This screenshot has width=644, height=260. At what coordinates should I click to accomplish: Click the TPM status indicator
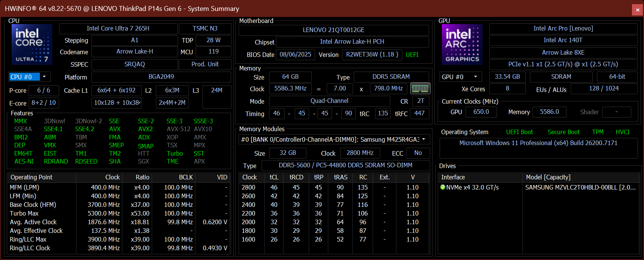click(597, 132)
